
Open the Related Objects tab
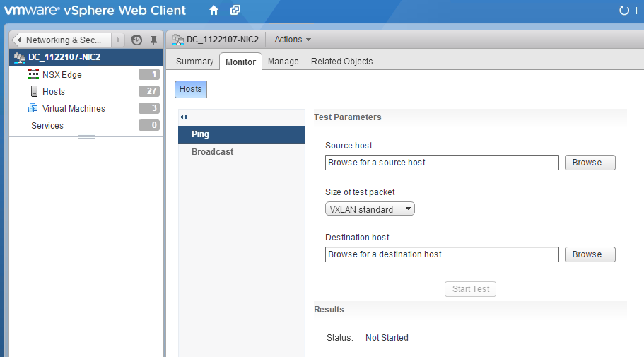coord(341,62)
